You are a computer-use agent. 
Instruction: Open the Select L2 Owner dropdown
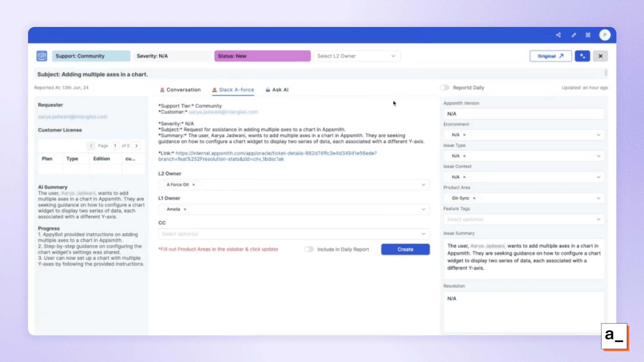point(357,56)
